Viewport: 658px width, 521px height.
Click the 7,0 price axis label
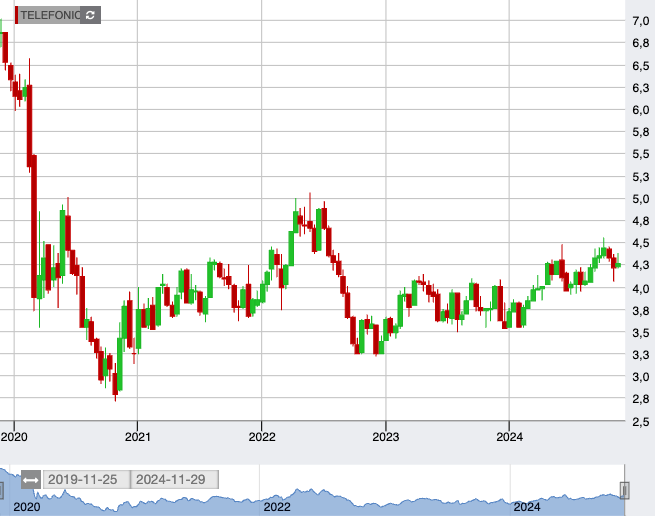pyautogui.click(x=641, y=21)
